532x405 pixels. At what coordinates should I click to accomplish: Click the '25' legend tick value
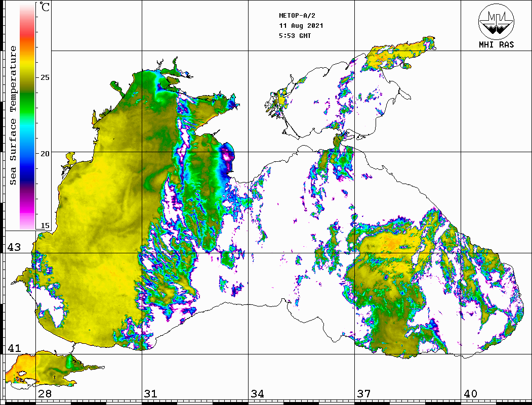point(45,77)
